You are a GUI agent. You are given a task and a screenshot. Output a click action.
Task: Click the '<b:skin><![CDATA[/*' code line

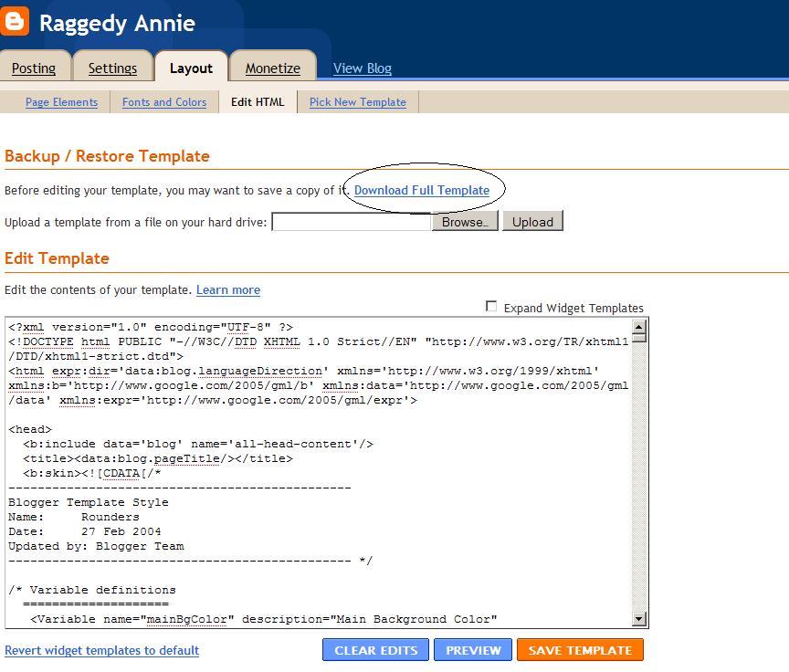[x=92, y=473]
